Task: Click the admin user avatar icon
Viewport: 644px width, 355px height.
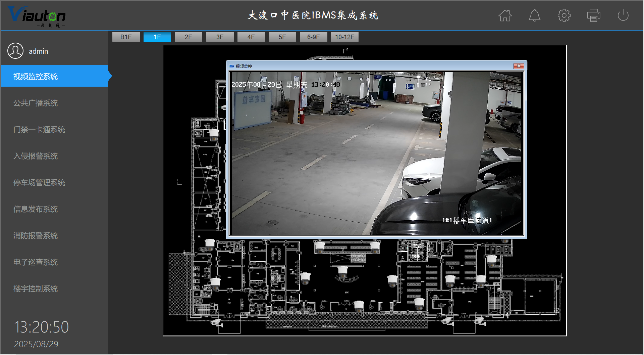Action: [15, 51]
